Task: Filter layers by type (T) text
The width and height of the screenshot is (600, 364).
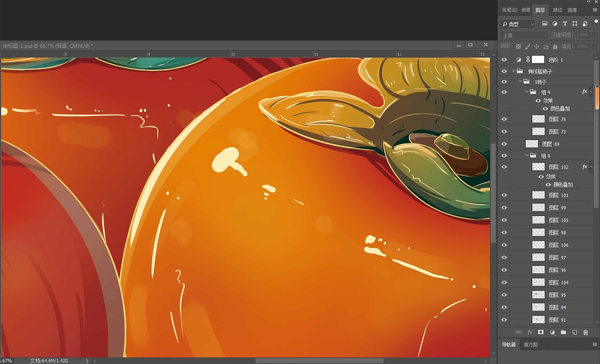Action: (565, 24)
